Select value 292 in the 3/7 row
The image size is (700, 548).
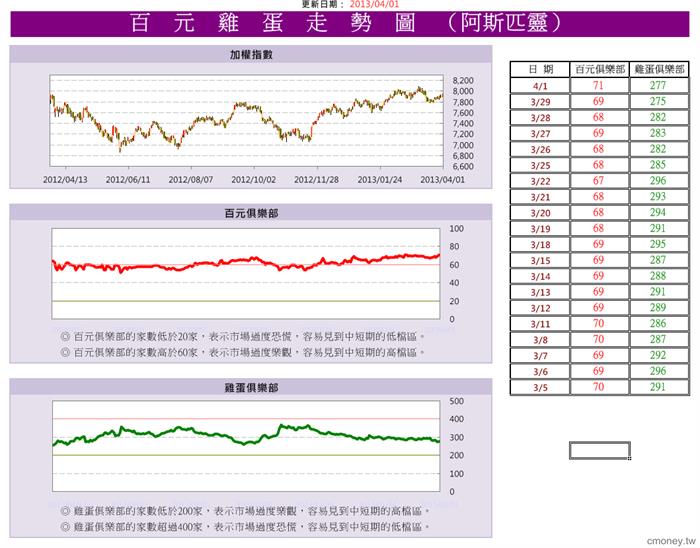pyautogui.click(x=658, y=355)
